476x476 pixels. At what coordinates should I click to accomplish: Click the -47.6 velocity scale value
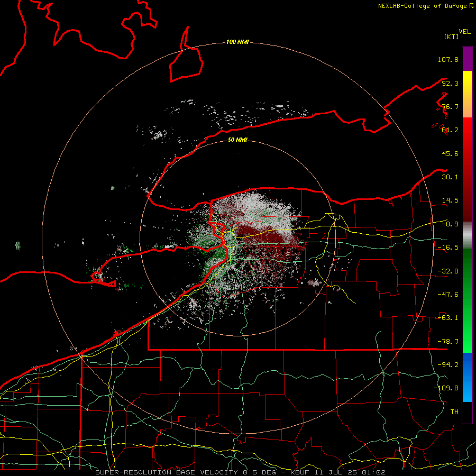[x=448, y=295]
